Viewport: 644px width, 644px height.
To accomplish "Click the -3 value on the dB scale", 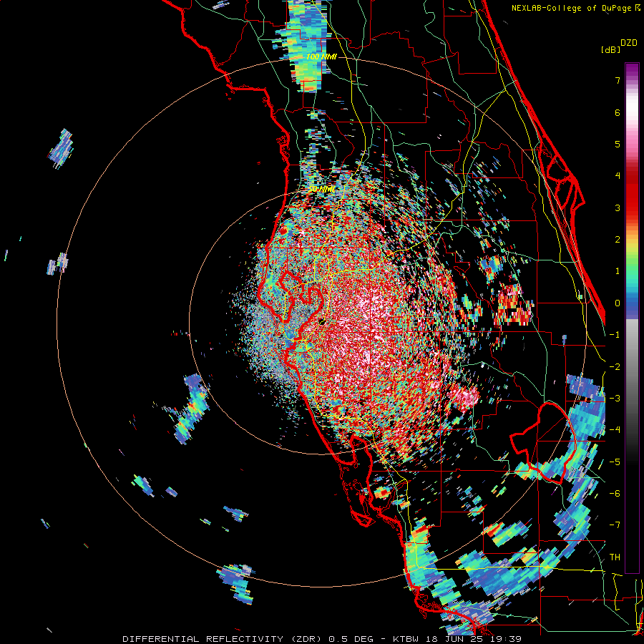I will [615, 399].
